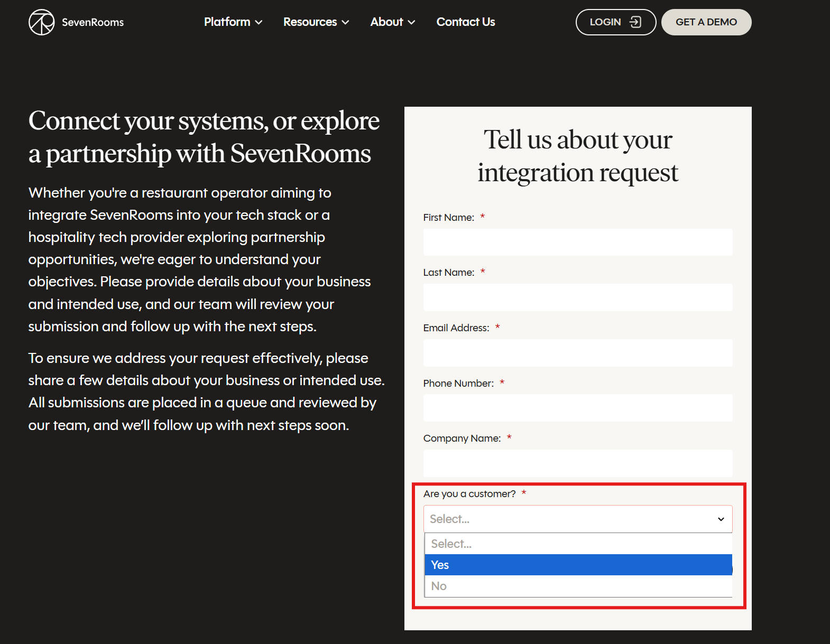This screenshot has width=830, height=644.
Task: Go to the Contact Us page
Action: [x=465, y=22]
